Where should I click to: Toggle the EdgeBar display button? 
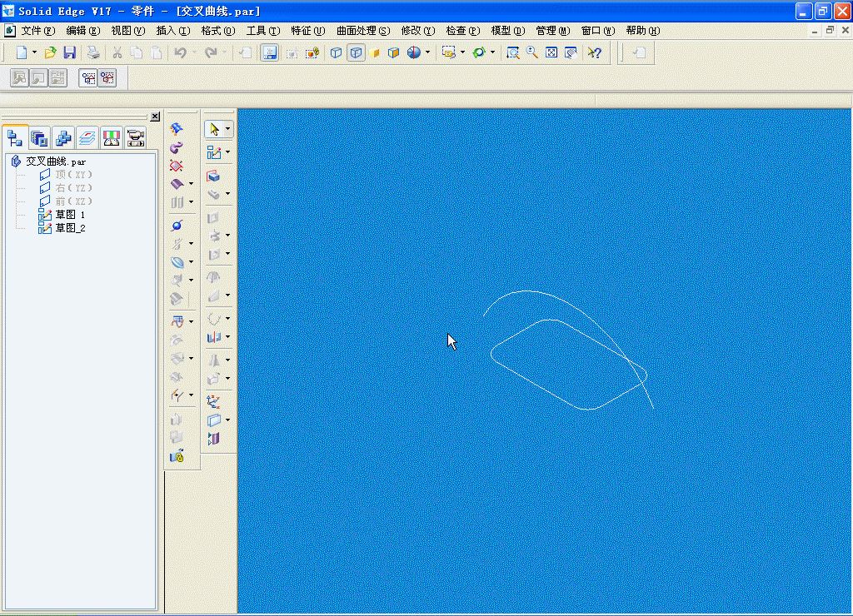269,52
